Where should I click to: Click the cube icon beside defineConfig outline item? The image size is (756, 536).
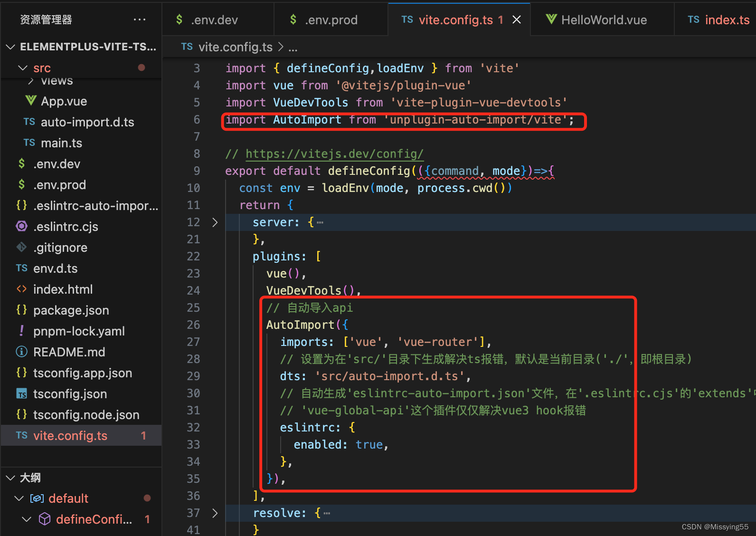45,519
